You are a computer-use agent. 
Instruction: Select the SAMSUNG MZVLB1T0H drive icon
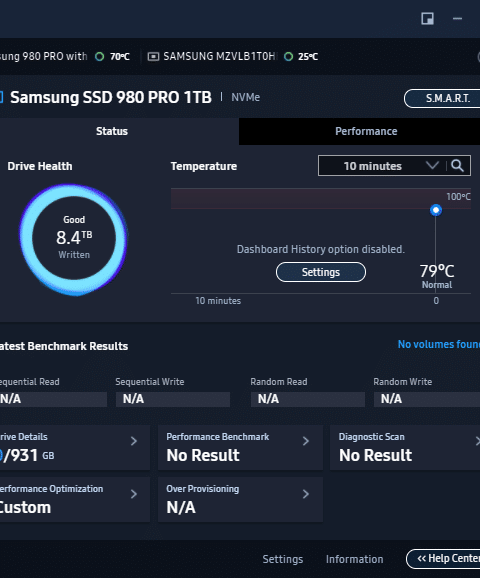(x=153, y=56)
